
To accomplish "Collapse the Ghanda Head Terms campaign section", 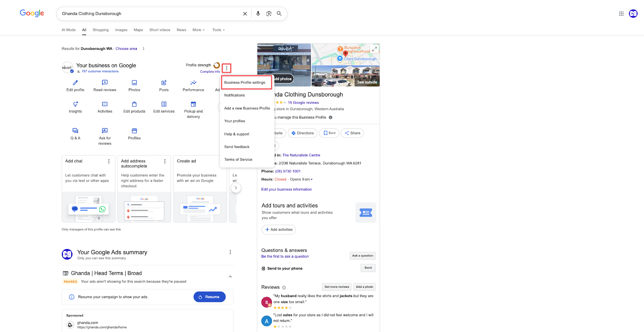I will pos(230,277).
